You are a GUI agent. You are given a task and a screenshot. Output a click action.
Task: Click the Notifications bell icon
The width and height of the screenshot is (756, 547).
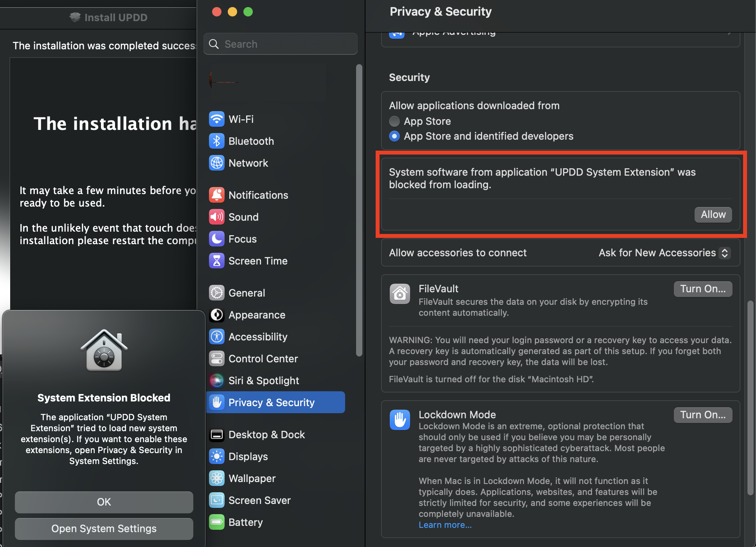(x=216, y=195)
